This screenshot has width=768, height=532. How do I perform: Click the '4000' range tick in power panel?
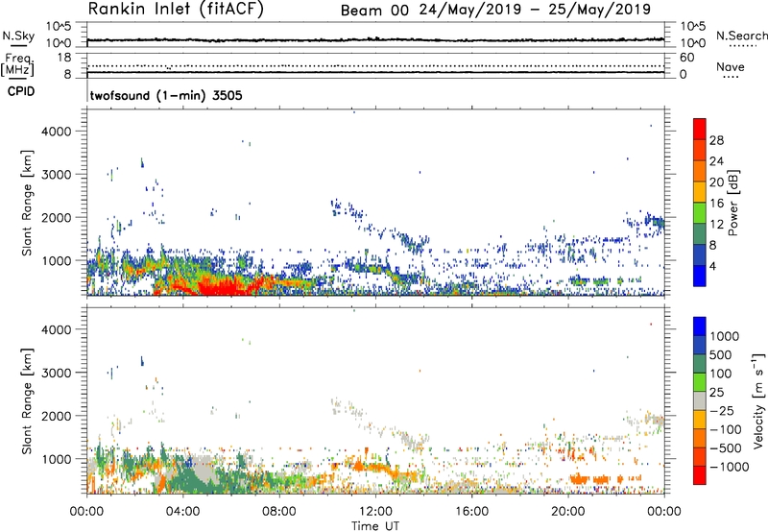56,132
